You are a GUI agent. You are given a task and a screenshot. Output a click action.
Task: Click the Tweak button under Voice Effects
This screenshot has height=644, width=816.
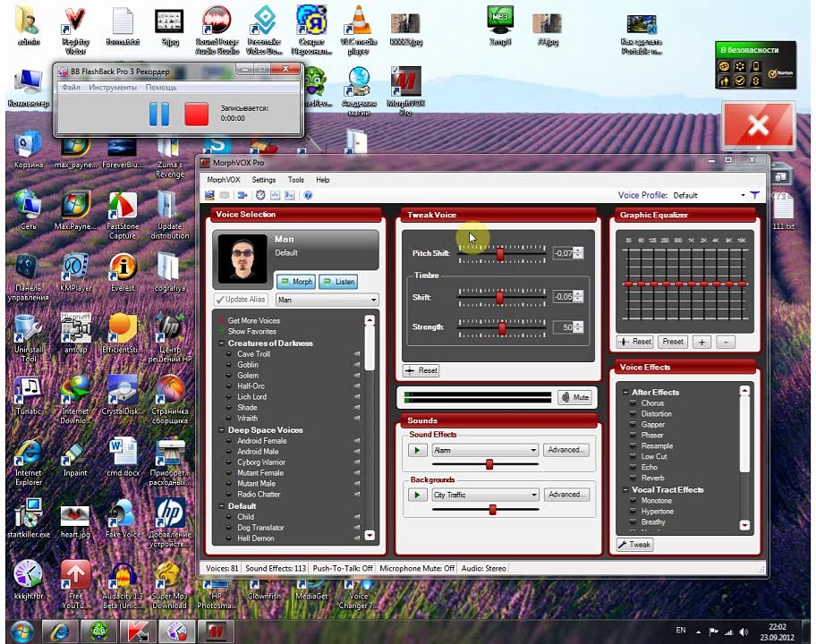click(635, 545)
